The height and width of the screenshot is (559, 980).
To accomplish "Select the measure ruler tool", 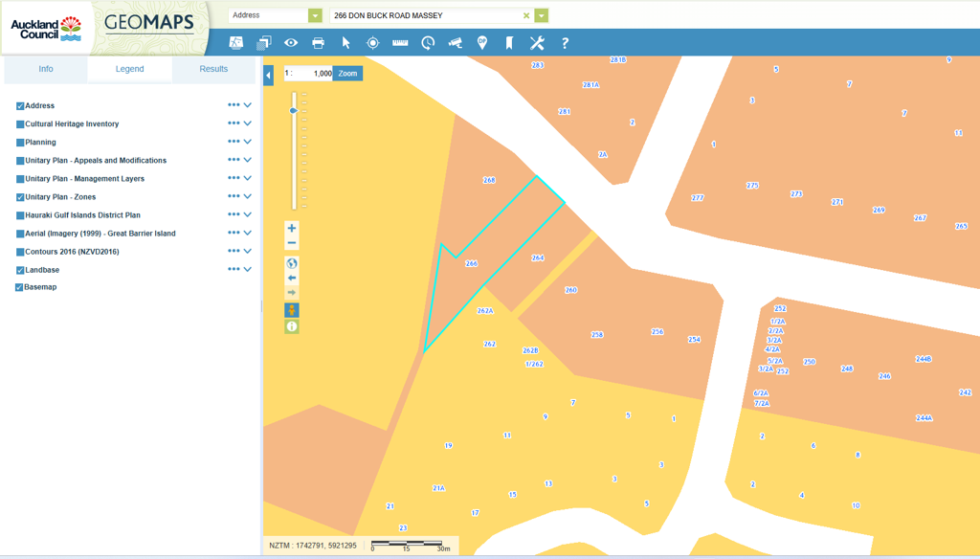I will point(400,43).
